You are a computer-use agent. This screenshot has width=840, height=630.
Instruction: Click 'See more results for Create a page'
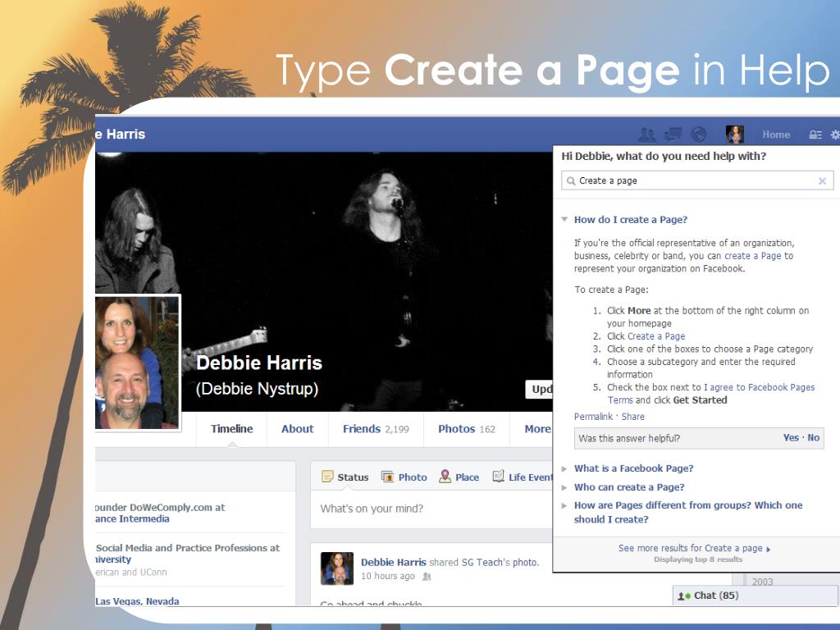(694, 548)
